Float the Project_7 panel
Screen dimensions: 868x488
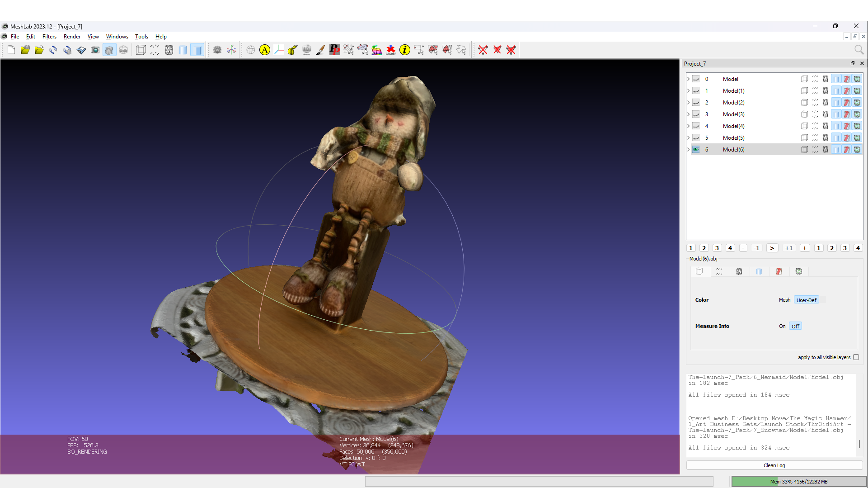853,63
